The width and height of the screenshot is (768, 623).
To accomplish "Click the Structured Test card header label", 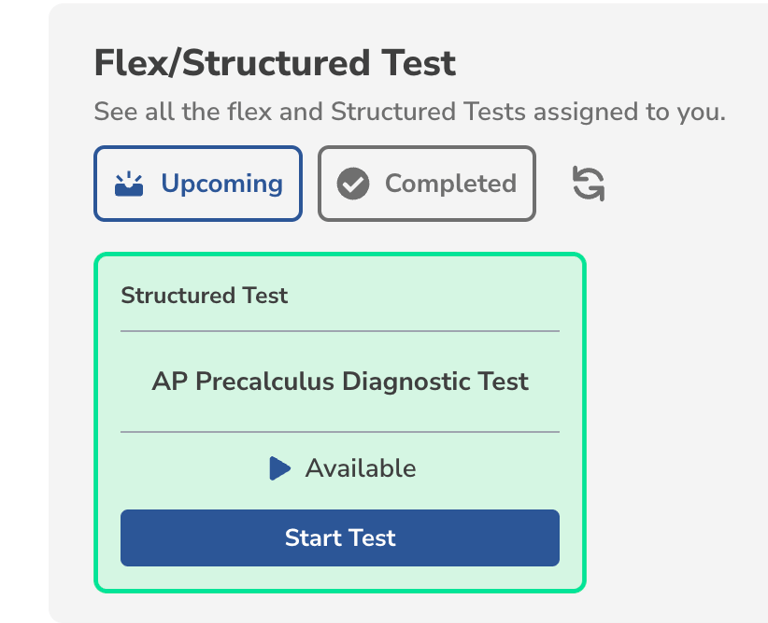I will [x=204, y=295].
